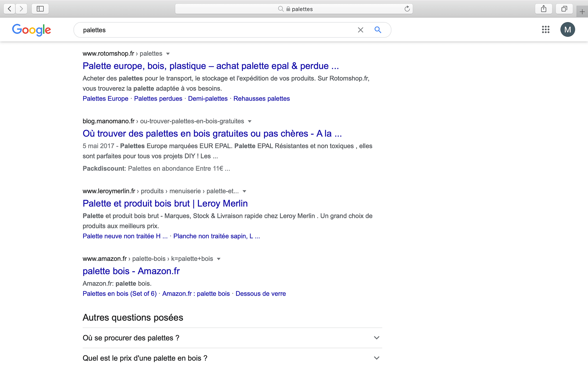Follow the 'Rehausses palettes' sitelink
Image resolution: width=588 pixels, height=368 pixels.
[x=262, y=99]
